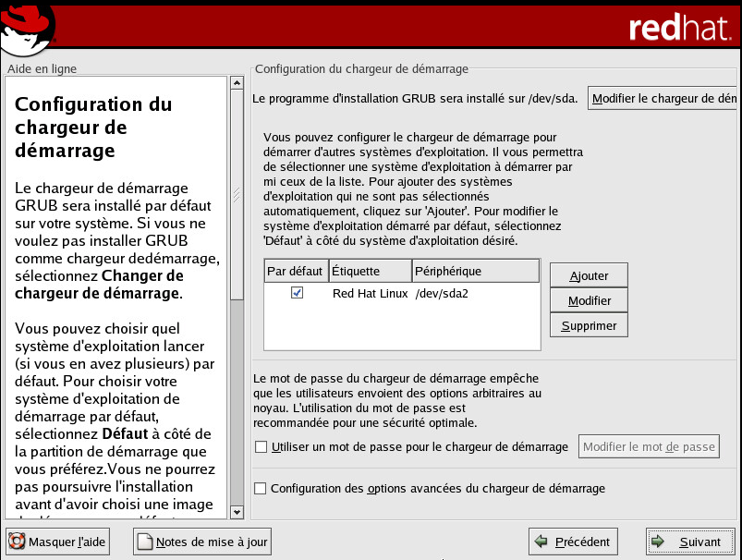Click the lifebuoy icon on Masquer l'aide
This screenshot has width=742, height=560.
(x=17, y=542)
